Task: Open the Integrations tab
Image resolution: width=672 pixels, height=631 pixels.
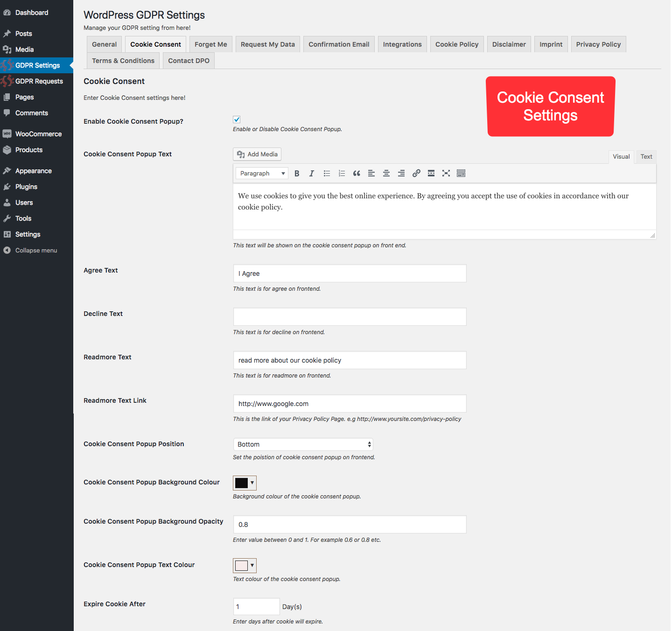Action: click(402, 44)
